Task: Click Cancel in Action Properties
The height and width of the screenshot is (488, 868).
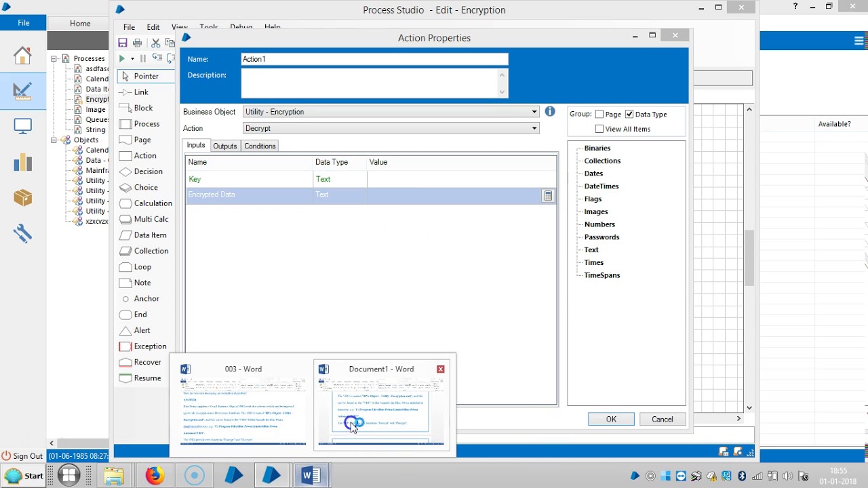Action: [663, 419]
